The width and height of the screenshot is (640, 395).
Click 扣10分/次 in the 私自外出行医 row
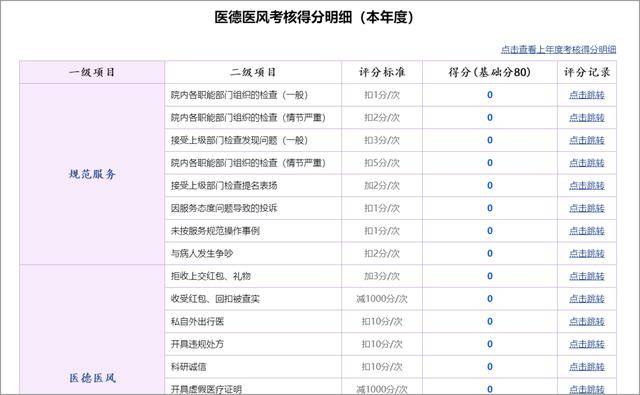382,322
